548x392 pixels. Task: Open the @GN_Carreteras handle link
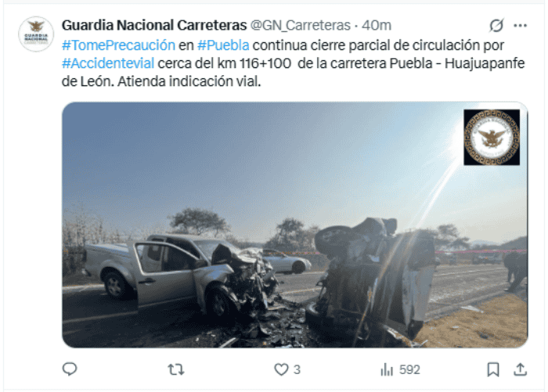tap(301, 25)
